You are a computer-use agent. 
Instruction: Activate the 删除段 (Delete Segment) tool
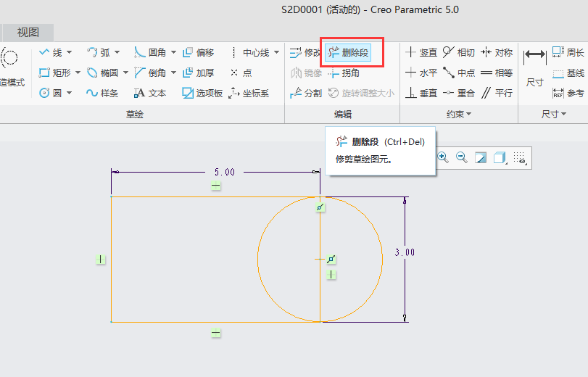[x=348, y=52]
